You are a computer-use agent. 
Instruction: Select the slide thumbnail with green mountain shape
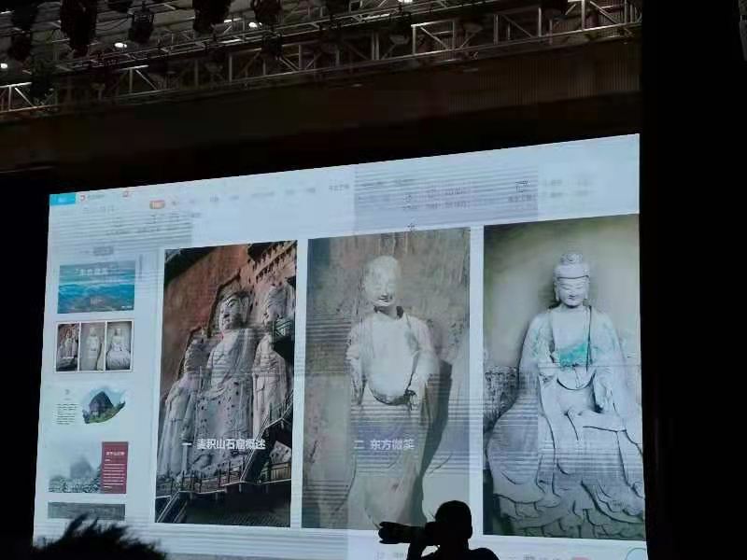92,406
